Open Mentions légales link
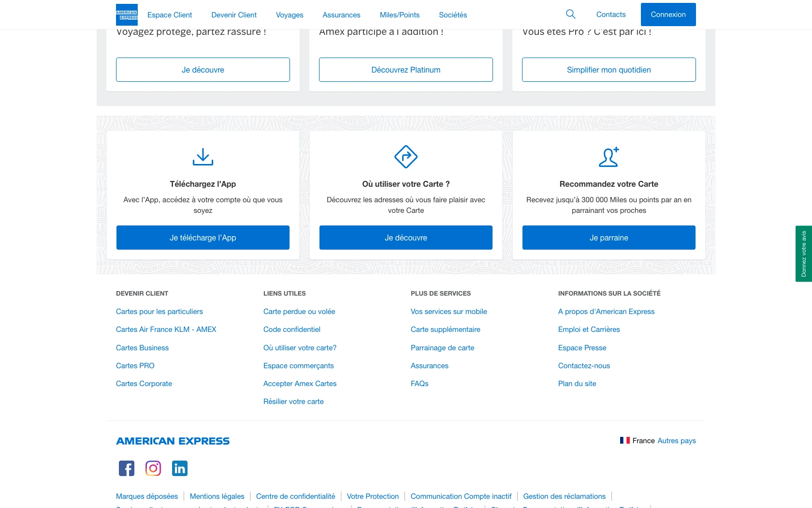 click(217, 496)
